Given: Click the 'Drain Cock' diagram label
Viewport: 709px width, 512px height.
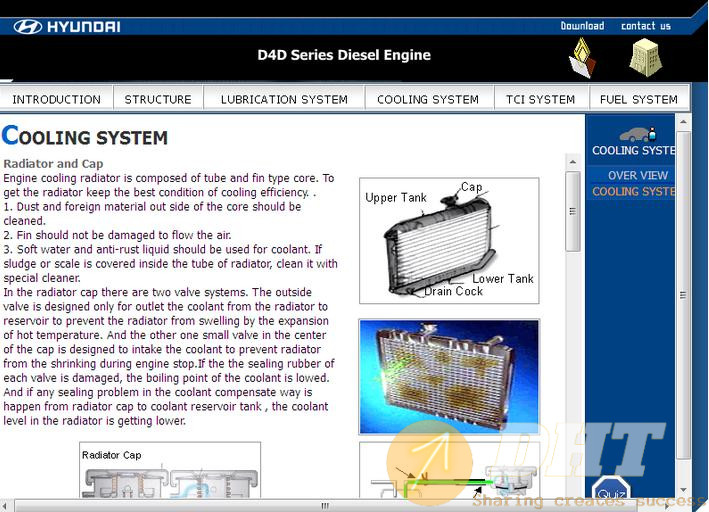Looking at the screenshot, I should click(x=454, y=291).
